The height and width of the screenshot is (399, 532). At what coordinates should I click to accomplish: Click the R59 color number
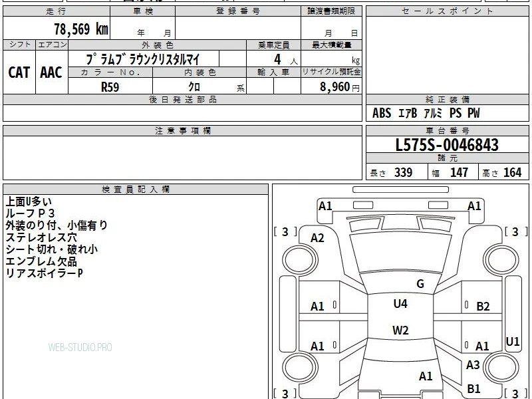pyautogui.click(x=110, y=87)
